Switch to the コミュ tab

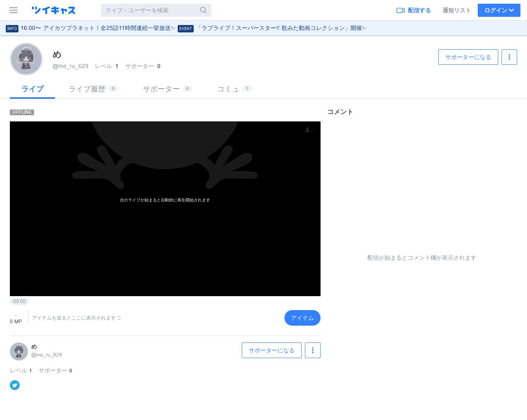(x=234, y=89)
